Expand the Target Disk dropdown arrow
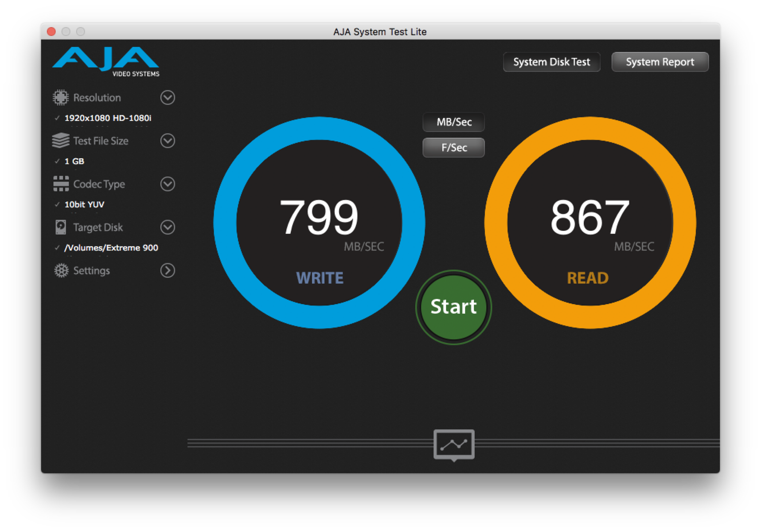 [168, 227]
